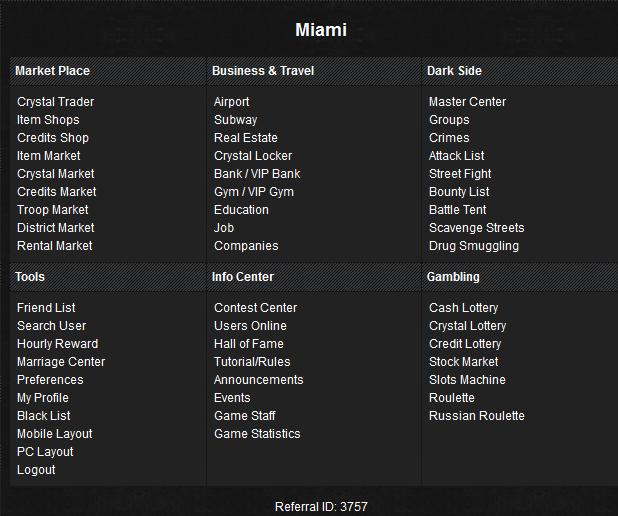Open the Airport travel link
Image resolution: width=618 pixels, height=516 pixels.
click(x=232, y=102)
